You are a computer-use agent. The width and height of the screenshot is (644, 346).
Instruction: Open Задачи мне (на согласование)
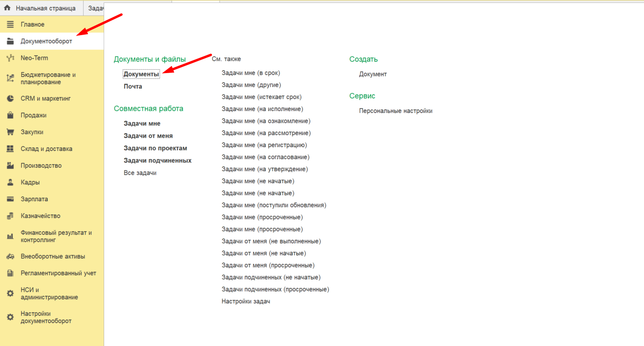pyautogui.click(x=266, y=157)
